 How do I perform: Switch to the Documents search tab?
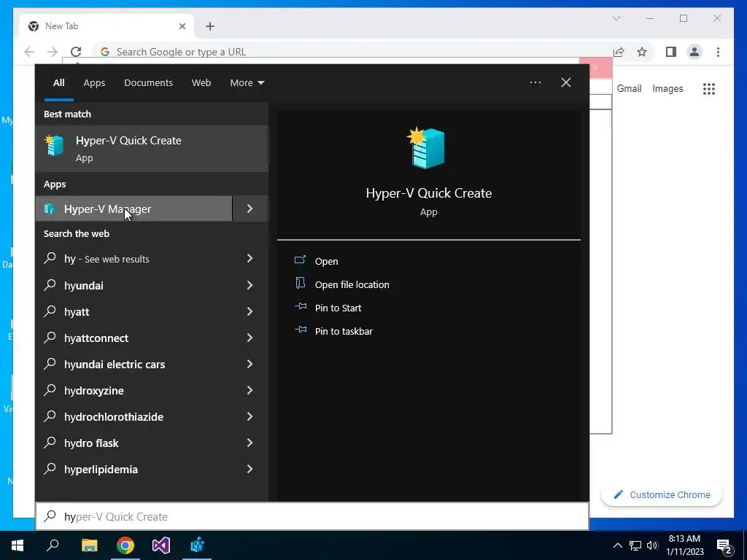[148, 83]
